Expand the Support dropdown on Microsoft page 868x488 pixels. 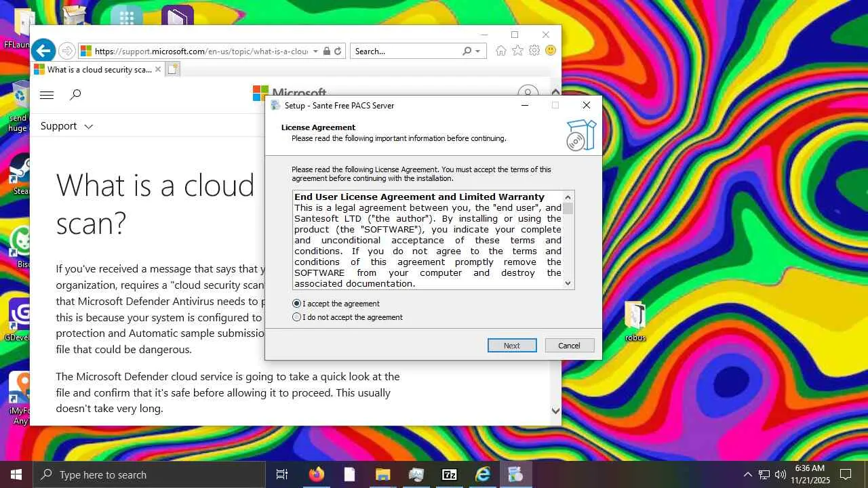(x=66, y=126)
